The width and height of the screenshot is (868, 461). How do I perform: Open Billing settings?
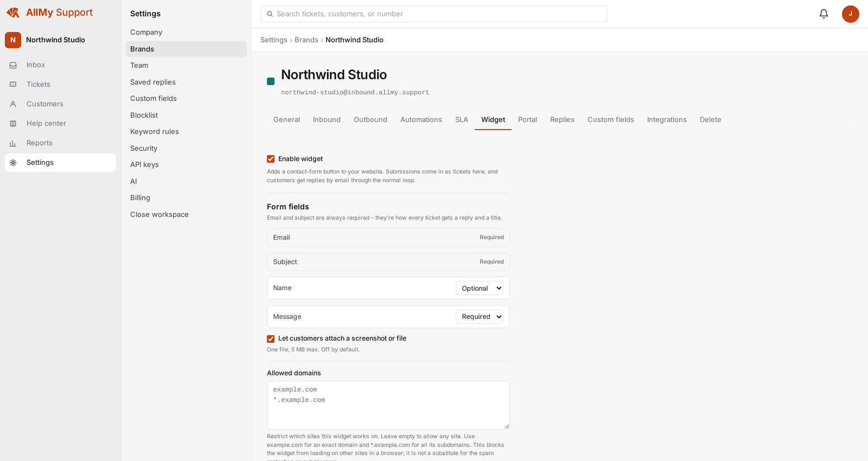pos(186,198)
